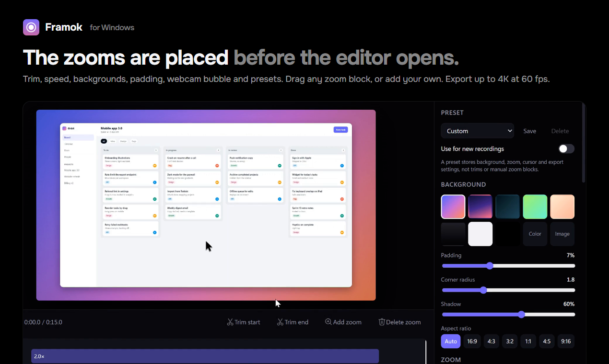Select the 2.0× zoom block on timeline
Screen dimensions: 609x364
(x=205, y=356)
